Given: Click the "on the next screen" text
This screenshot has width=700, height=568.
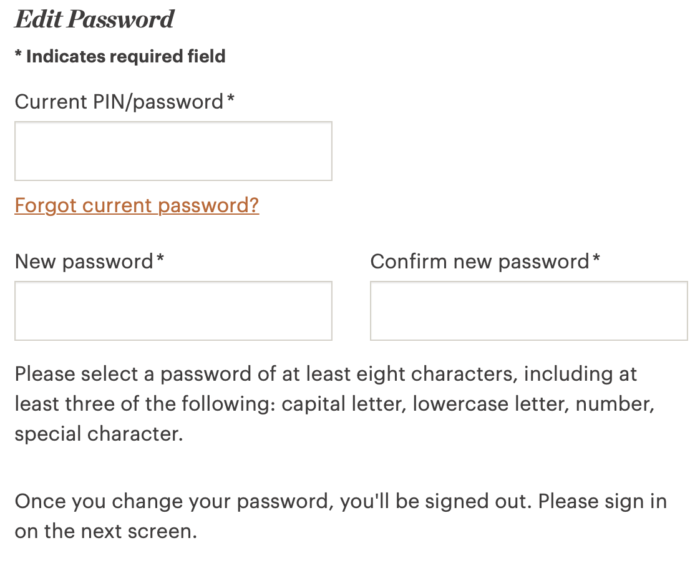Looking at the screenshot, I should [x=105, y=531].
